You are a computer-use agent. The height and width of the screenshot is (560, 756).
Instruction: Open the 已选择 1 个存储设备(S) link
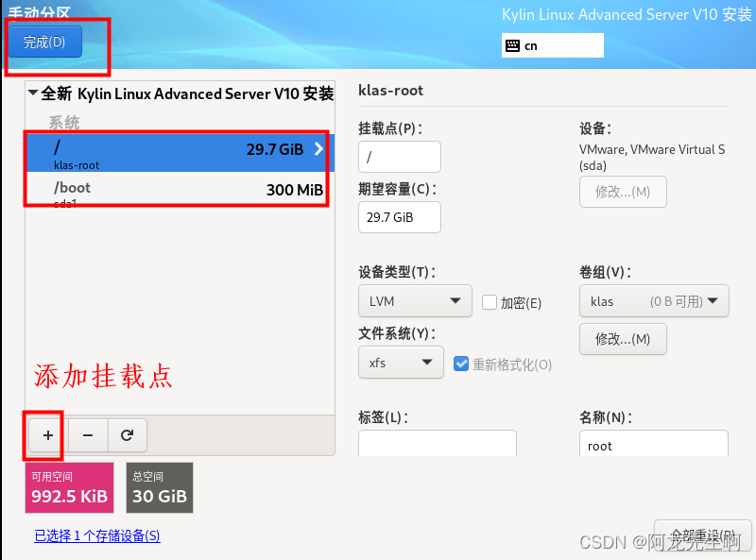tap(97, 535)
